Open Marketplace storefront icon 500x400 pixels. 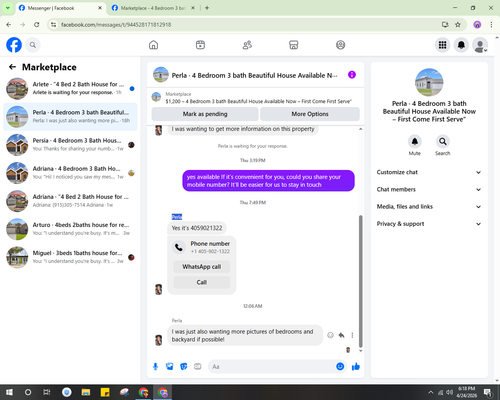coord(294,45)
